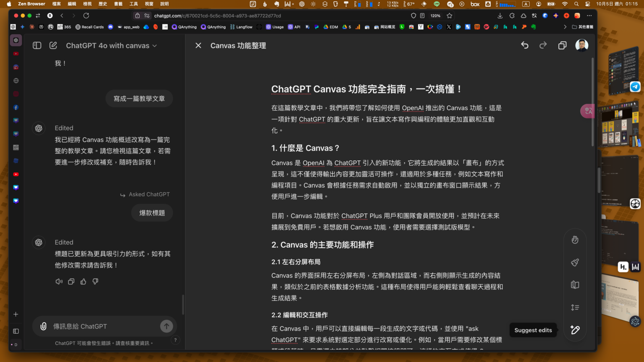Viewport: 644px width, 362px height.
Task: Click the undo arrow in Canvas header
Action: pos(525,45)
